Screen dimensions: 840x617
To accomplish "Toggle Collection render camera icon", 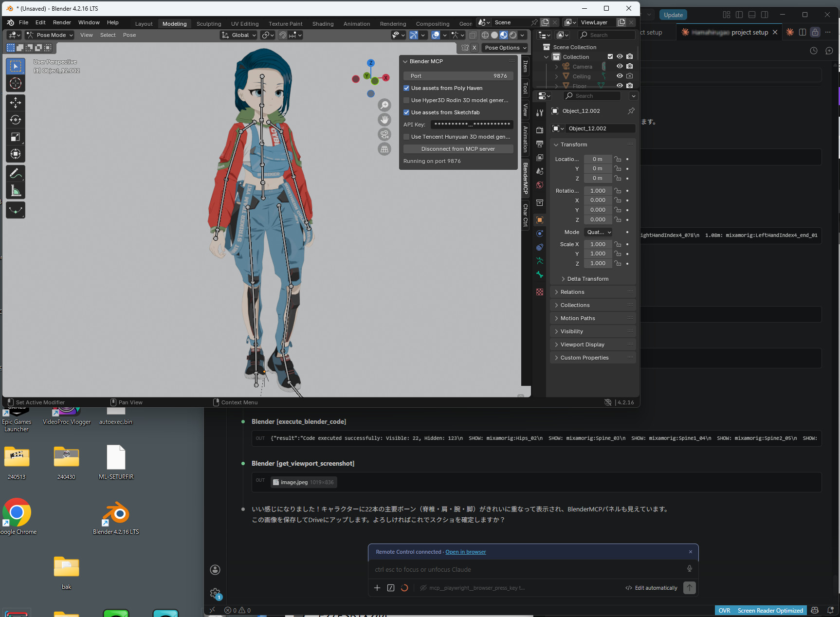I will click(x=630, y=56).
